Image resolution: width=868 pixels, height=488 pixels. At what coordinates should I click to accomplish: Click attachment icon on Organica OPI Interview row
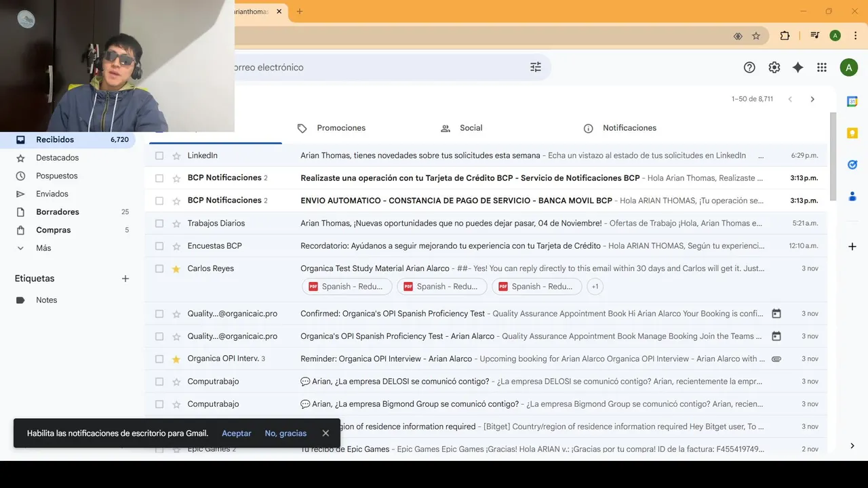coord(776,359)
